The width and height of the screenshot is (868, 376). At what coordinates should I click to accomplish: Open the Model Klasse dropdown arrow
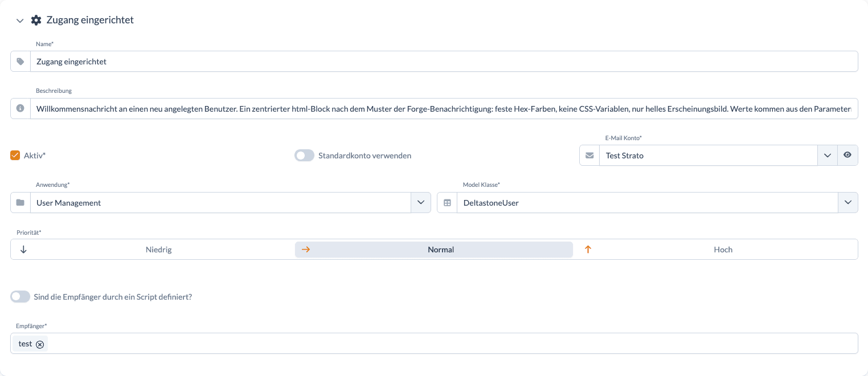click(x=848, y=203)
